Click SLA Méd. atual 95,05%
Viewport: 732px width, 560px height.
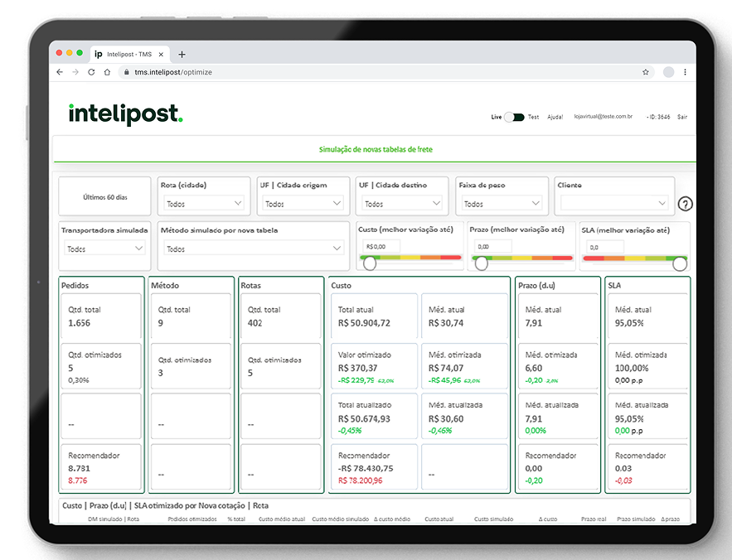click(x=629, y=323)
